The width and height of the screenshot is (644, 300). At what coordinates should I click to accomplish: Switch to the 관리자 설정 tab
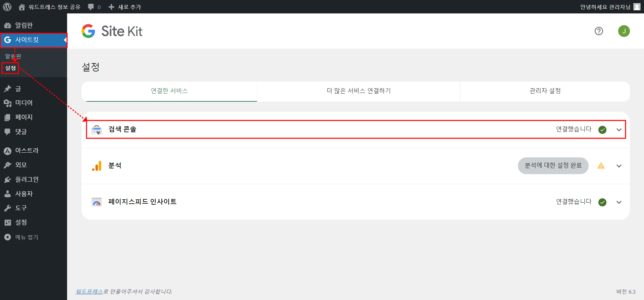point(545,91)
